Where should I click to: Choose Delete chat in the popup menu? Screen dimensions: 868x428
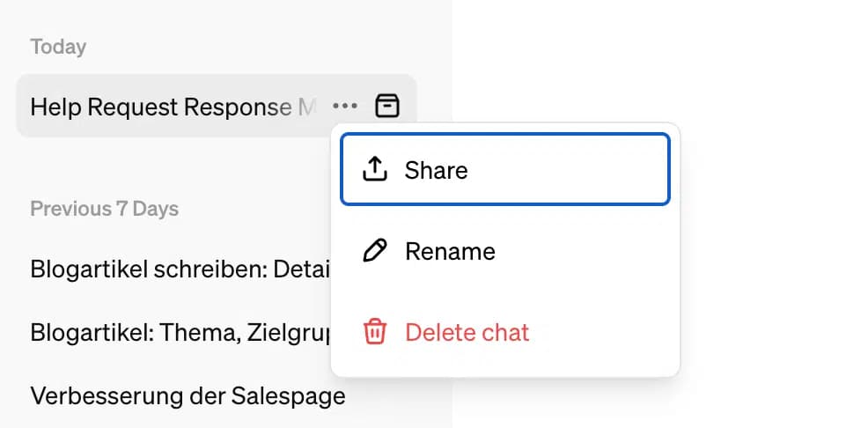[x=504, y=333]
